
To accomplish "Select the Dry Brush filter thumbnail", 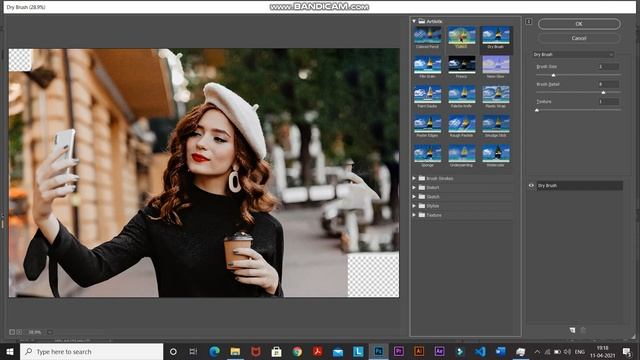I will pyautogui.click(x=496, y=36).
